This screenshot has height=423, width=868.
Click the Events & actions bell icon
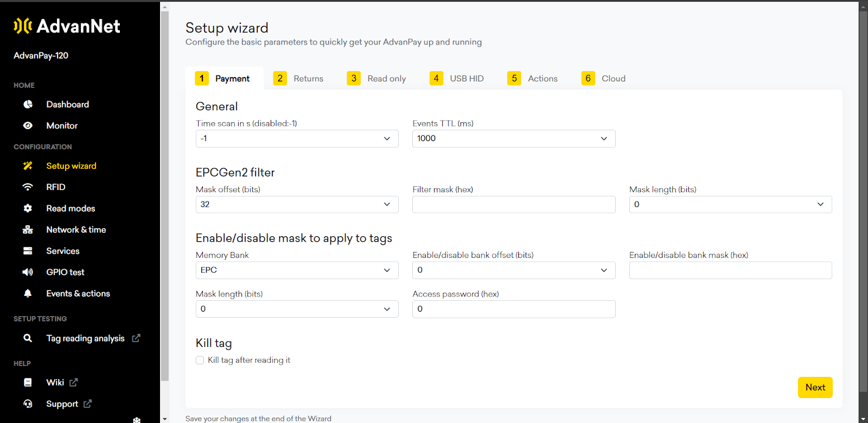28,293
